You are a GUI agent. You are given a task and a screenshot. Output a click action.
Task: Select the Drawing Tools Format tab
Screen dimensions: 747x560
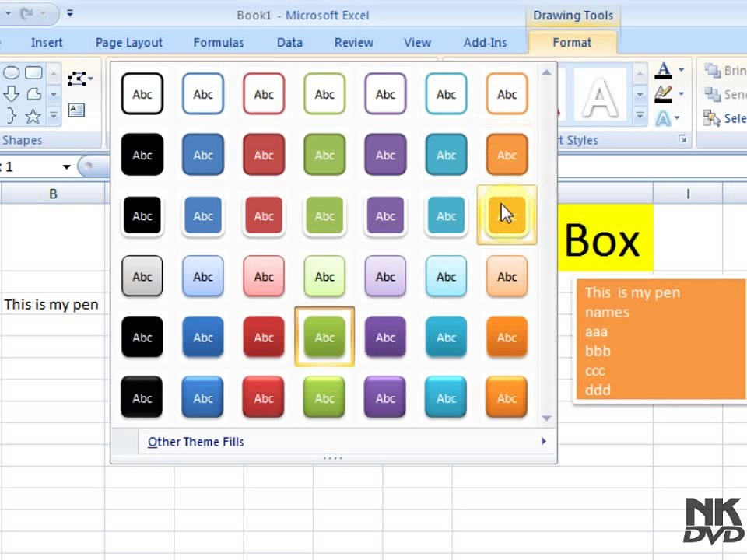pyautogui.click(x=572, y=42)
